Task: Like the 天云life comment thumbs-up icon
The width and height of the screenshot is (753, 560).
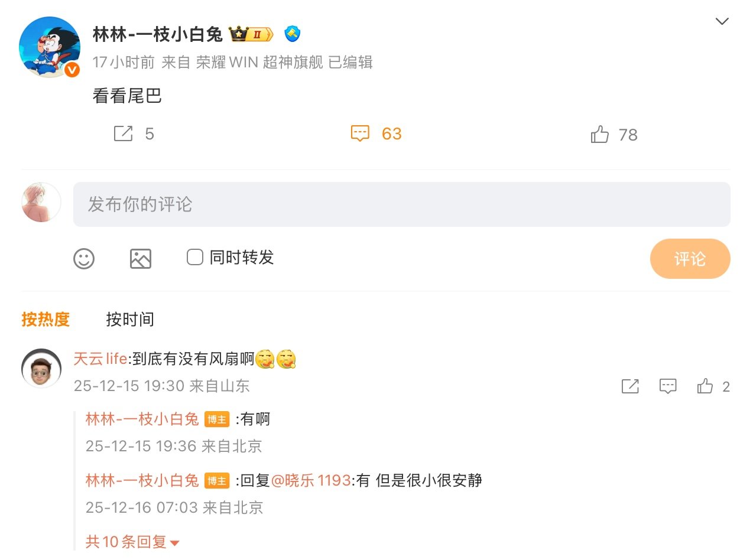Action: [x=705, y=386]
